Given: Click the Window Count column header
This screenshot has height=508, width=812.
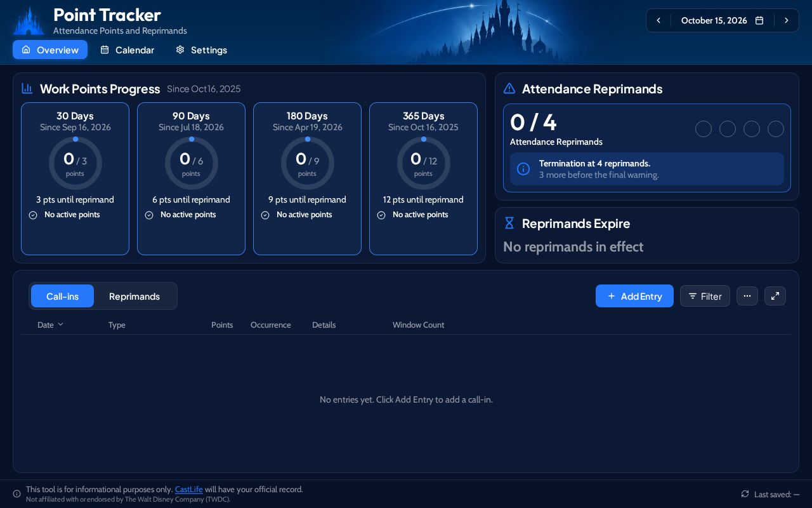Looking at the screenshot, I should click(x=418, y=324).
